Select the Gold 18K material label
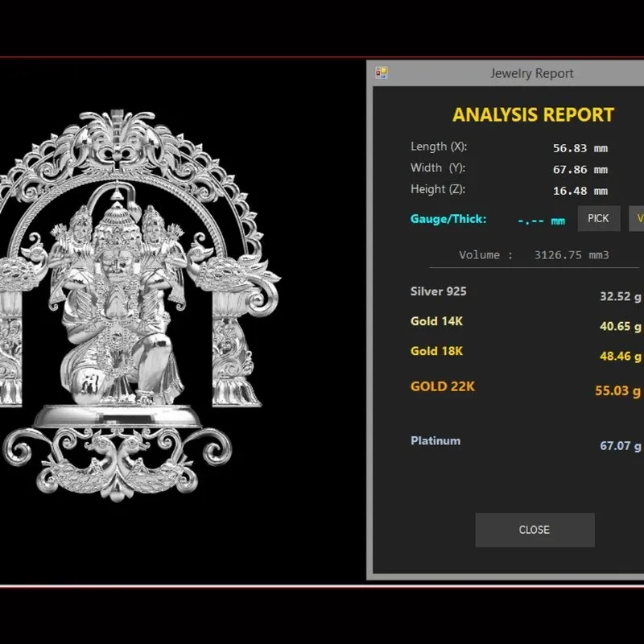The height and width of the screenshot is (644, 644). click(436, 351)
